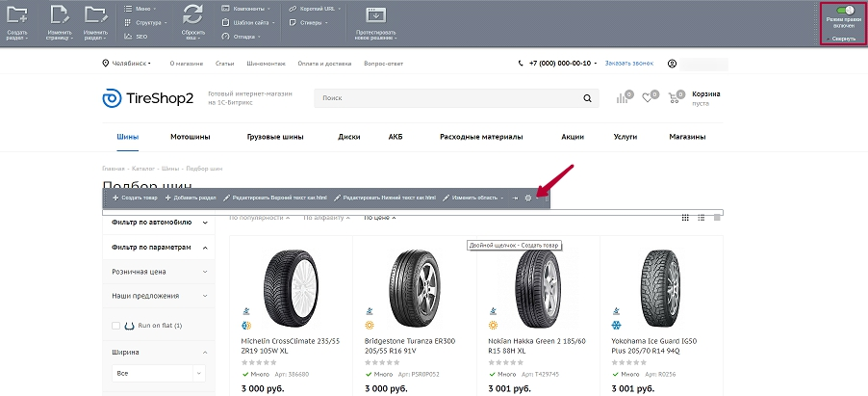Open the favorites heart icon
This screenshot has width=868, height=396.
click(x=647, y=98)
